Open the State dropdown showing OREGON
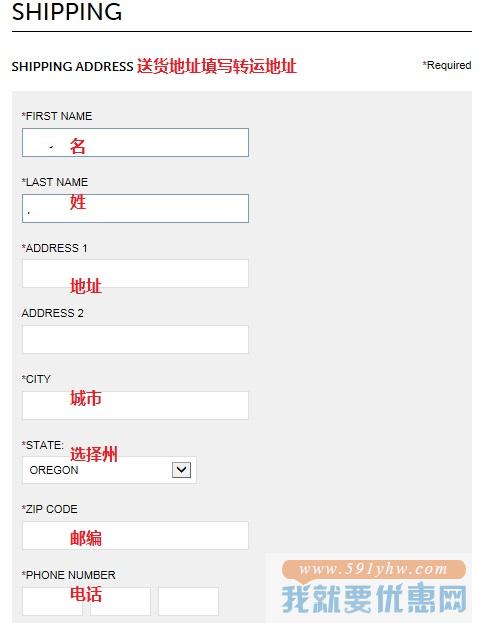This screenshot has height=623, width=481. pyautogui.click(x=109, y=470)
